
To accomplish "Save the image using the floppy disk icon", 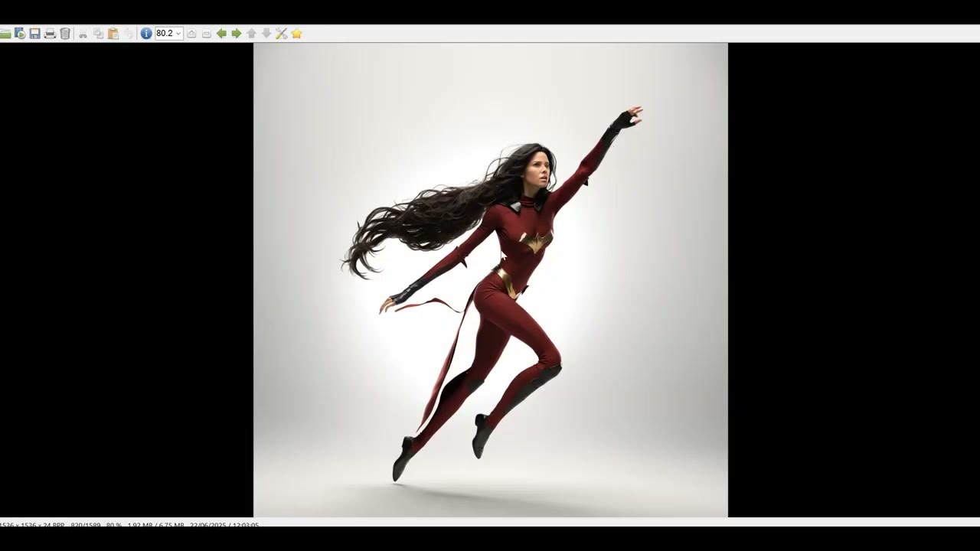I will (x=35, y=34).
